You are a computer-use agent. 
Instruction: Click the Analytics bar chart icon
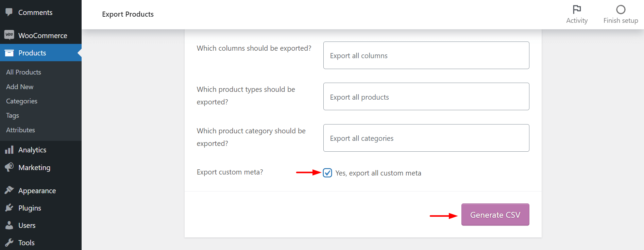click(x=9, y=150)
